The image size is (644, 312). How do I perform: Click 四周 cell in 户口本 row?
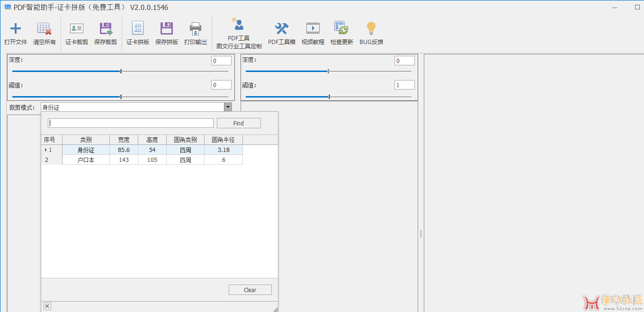(185, 160)
